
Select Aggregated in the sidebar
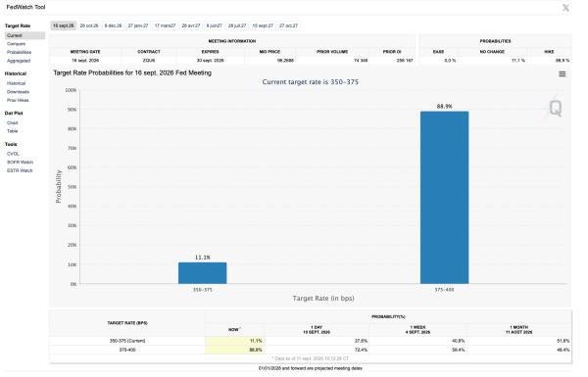pos(19,61)
